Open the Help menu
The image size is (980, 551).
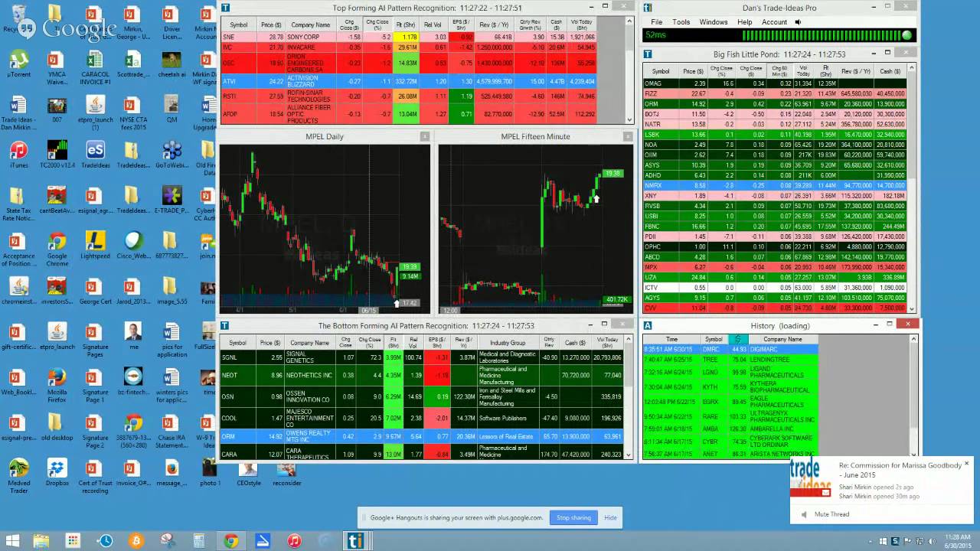(745, 22)
